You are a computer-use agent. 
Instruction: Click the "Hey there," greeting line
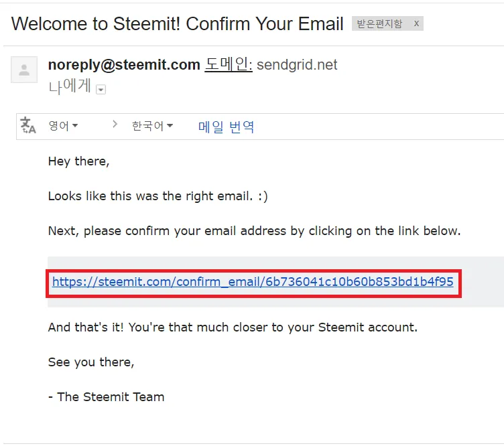[x=78, y=161]
